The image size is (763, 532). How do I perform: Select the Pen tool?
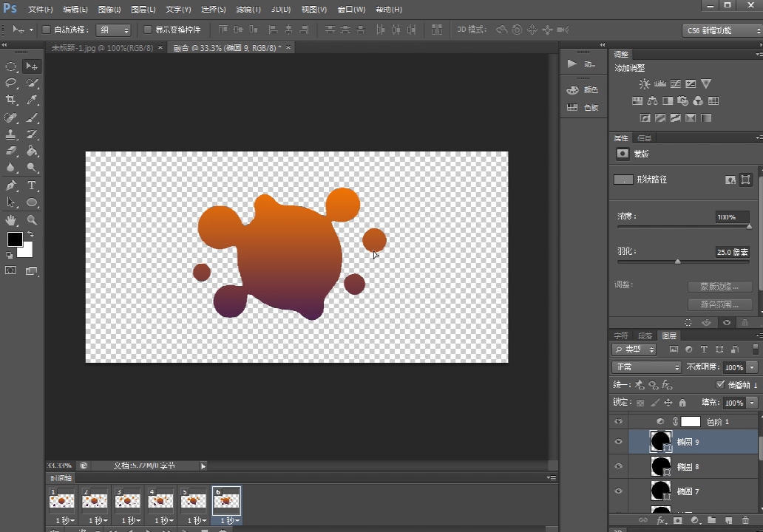pos(11,185)
